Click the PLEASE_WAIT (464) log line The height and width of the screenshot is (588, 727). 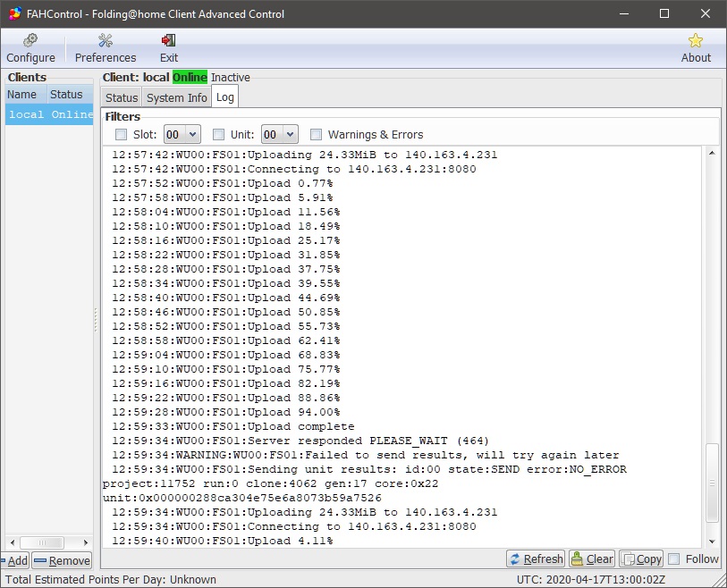[300, 441]
